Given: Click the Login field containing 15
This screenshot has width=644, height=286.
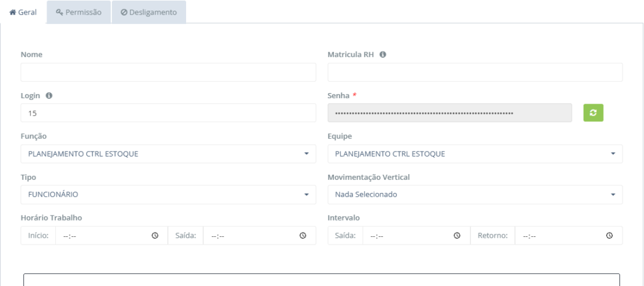Looking at the screenshot, I should [168, 113].
